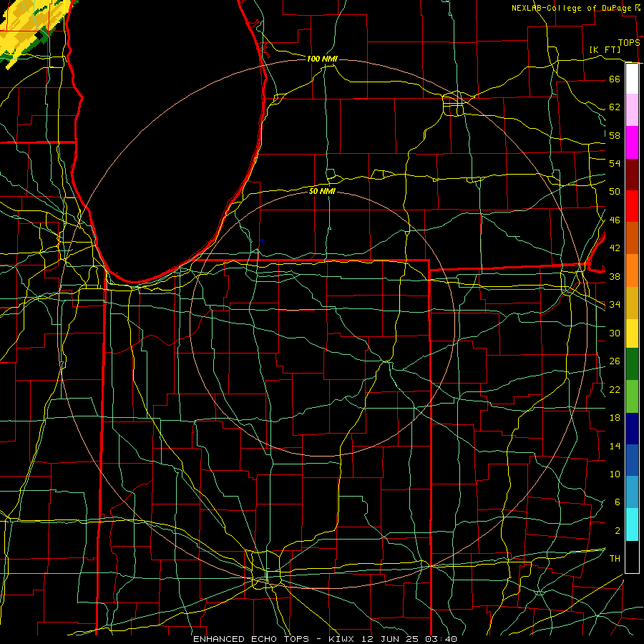Image resolution: width=644 pixels, height=644 pixels.
Task: Click the "50" scale label
Action: tap(615, 192)
